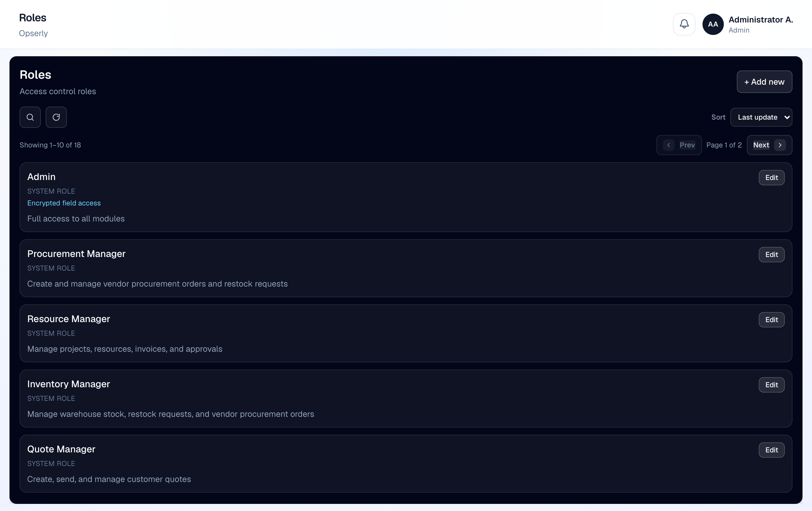Refresh the roles list
This screenshot has height=511, width=812.
click(x=56, y=117)
